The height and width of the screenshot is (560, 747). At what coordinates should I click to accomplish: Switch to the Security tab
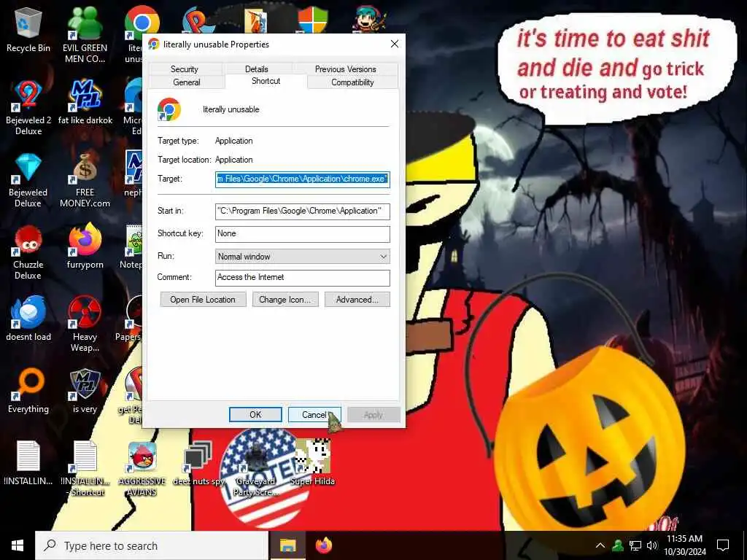point(185,69)
